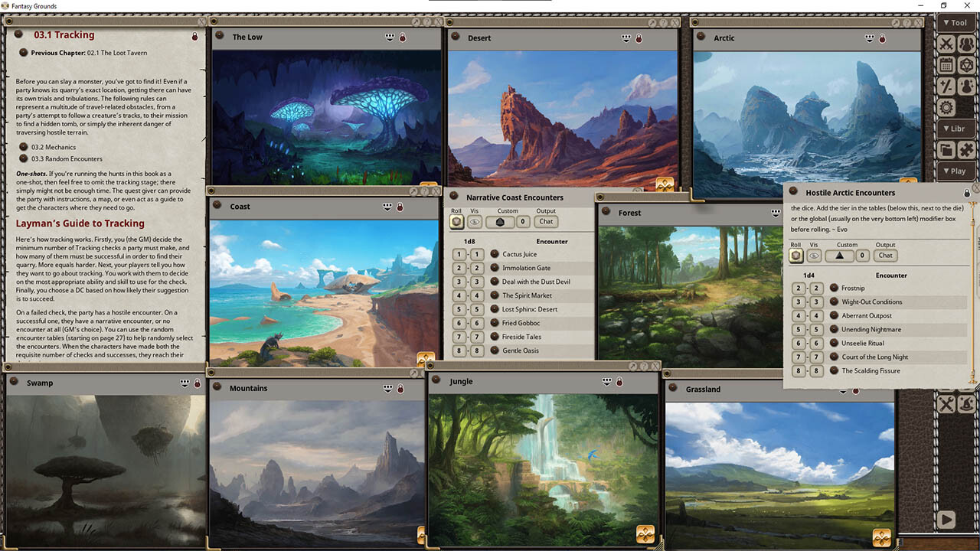Click orange pointer icon on Desert image
This screenshot has height=551, width=980.
(x=665, y=184)
